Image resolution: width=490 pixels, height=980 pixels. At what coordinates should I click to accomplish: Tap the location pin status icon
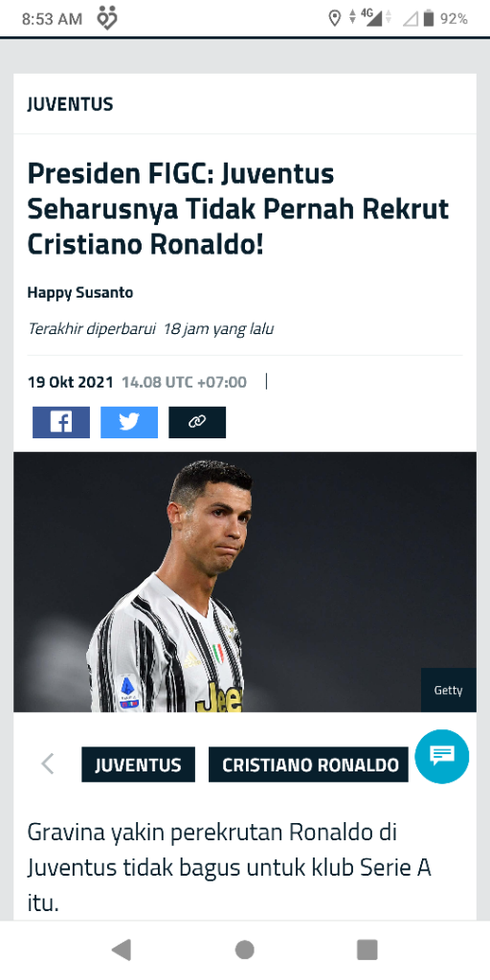335,19
